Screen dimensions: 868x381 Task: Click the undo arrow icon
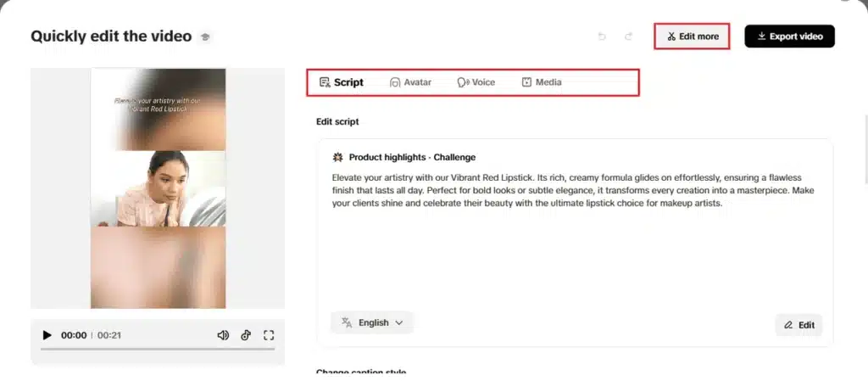point(602,36)
